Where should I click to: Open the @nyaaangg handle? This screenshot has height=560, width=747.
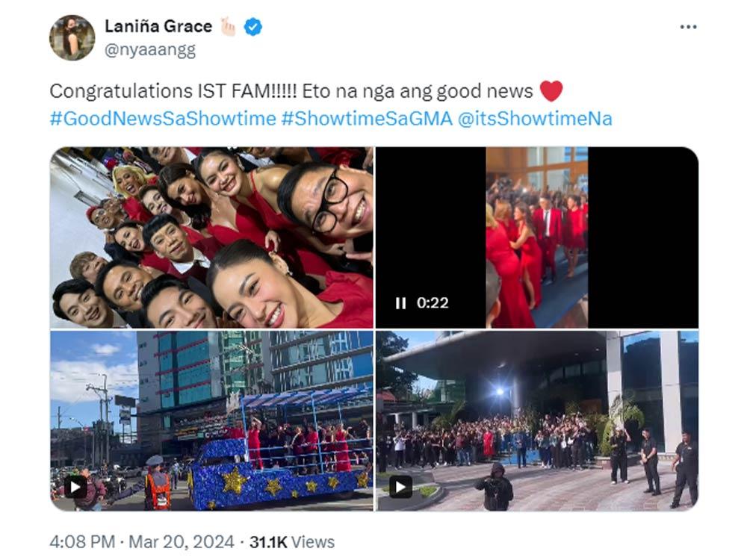[149, 49]
